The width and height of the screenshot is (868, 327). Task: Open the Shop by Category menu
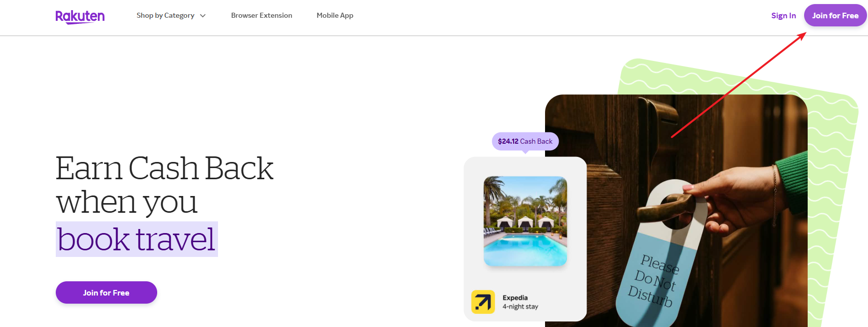(x=171, y=16)
